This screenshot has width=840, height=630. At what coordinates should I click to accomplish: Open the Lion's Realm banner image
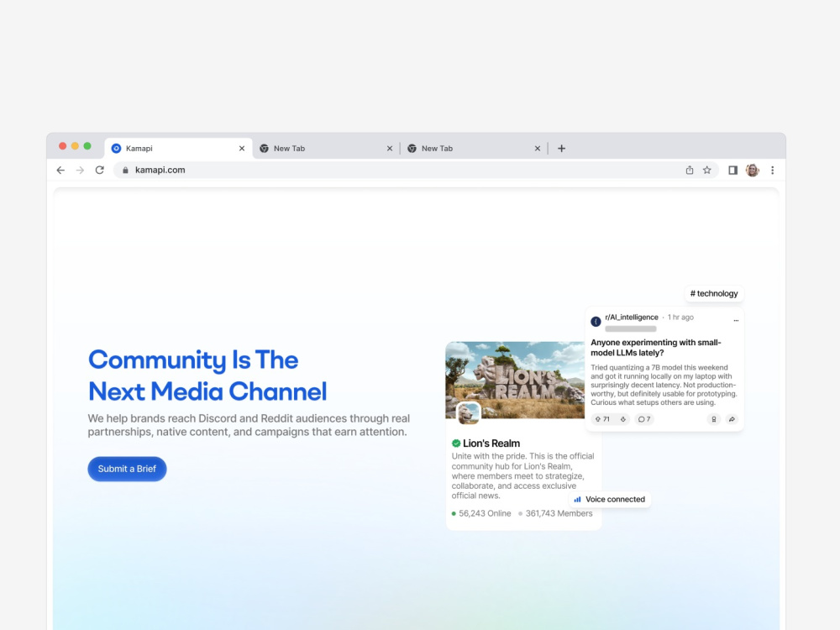[x=516, y=380]
